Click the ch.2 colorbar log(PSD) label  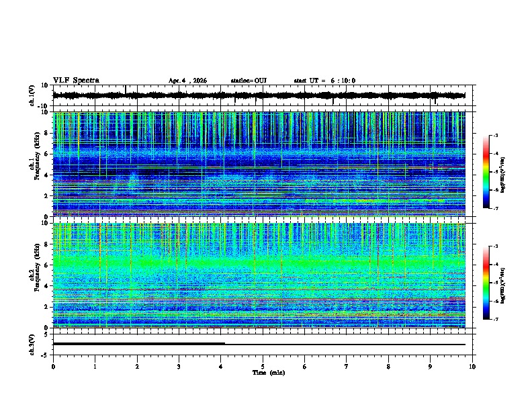(503, 285)
